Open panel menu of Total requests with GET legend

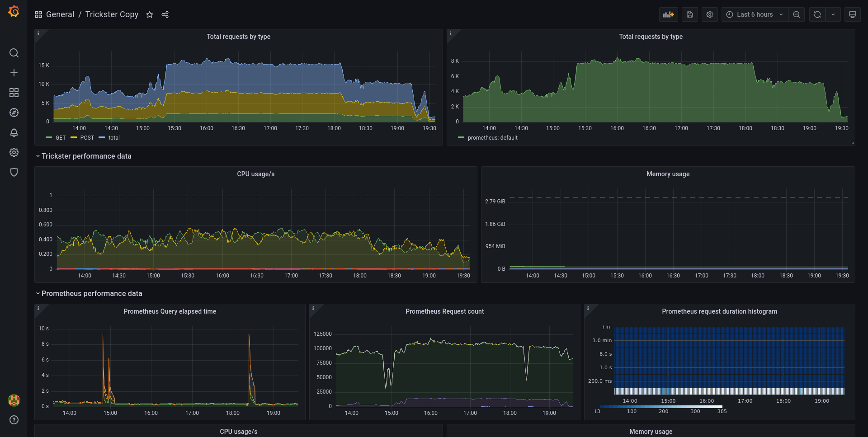[x=239, y=37]
